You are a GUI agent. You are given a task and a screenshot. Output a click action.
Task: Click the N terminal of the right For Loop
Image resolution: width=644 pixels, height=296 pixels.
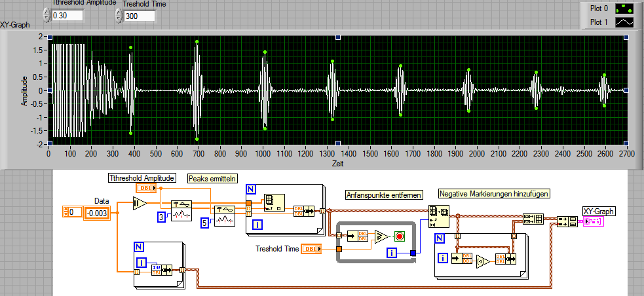(440, 238)
